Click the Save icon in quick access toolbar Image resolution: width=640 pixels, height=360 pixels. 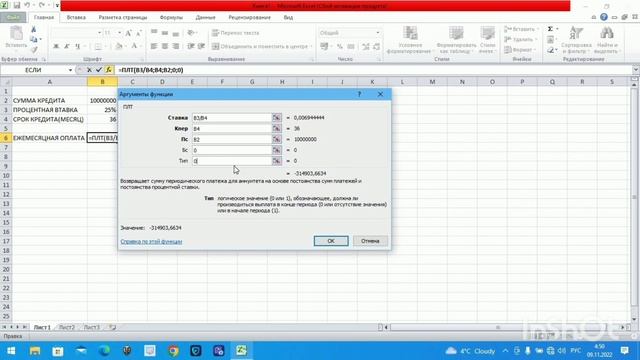[x=17, y=5]
